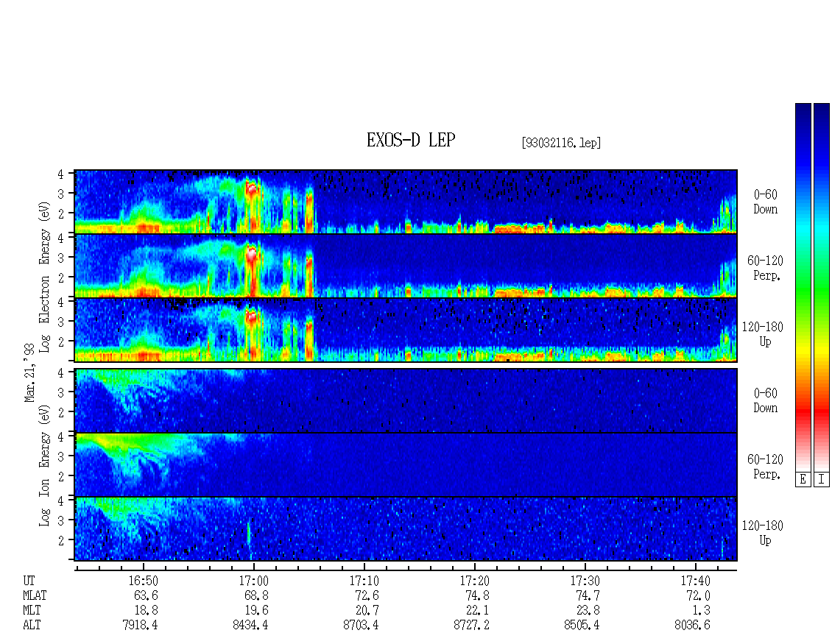Click the ALT value 8036.6
Screen dimensions: 832x644
point(692,625)
